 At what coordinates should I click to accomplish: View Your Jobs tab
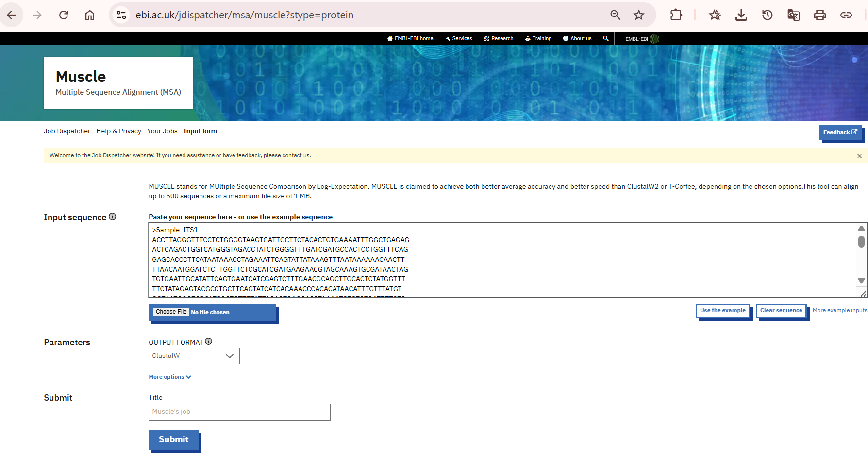pos(162,131)
